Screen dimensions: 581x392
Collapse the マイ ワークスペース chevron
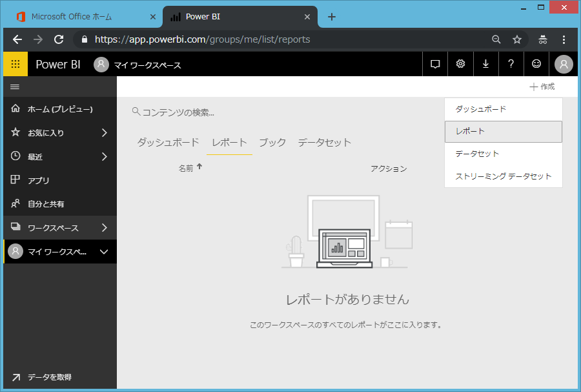[x=104, y=252]
